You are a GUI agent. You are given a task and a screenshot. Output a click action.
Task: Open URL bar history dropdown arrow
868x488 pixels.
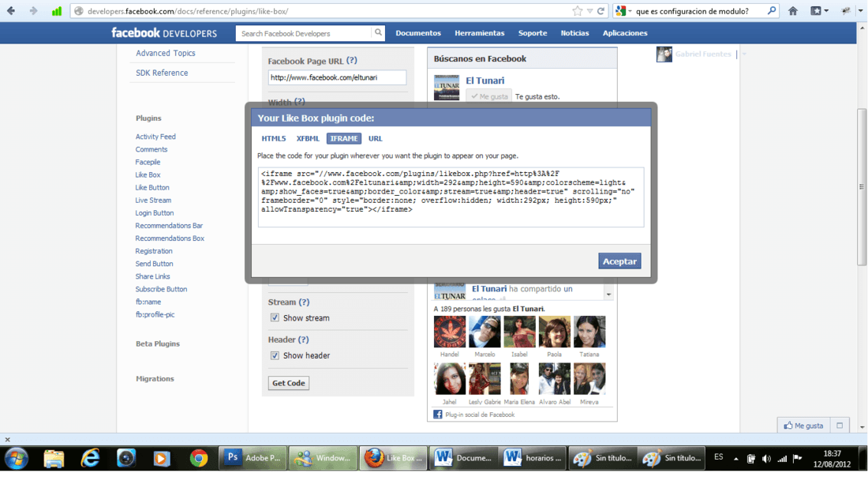589,10
